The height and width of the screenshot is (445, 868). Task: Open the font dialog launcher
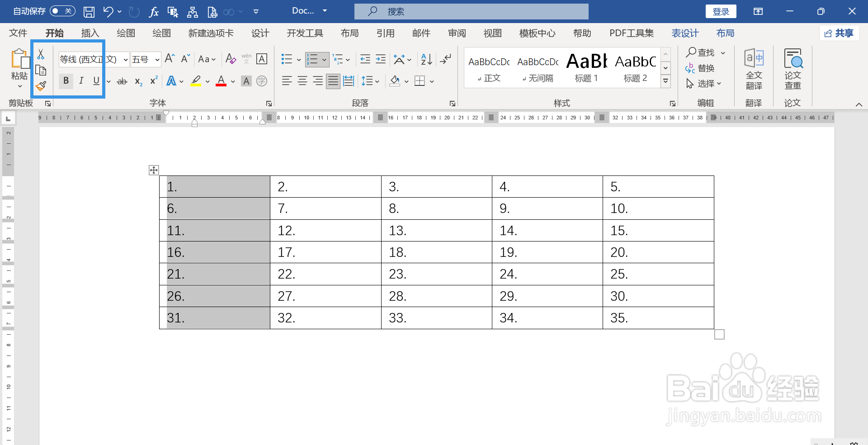269,104
